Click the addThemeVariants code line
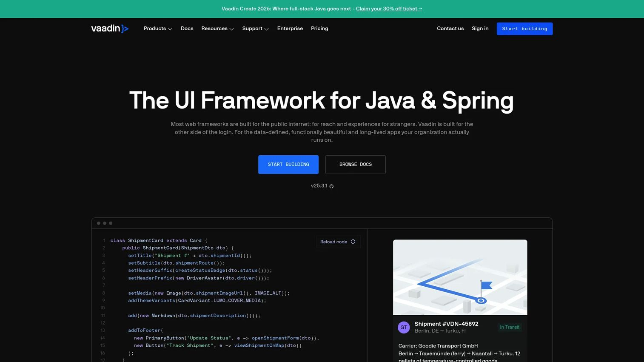Viewport: 644px width, 362px height. click(197, 301)
